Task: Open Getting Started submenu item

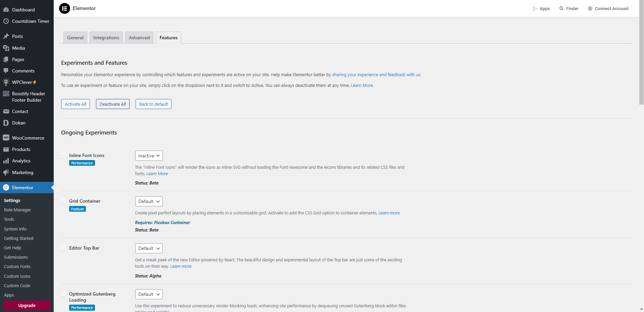Action: 18,238
